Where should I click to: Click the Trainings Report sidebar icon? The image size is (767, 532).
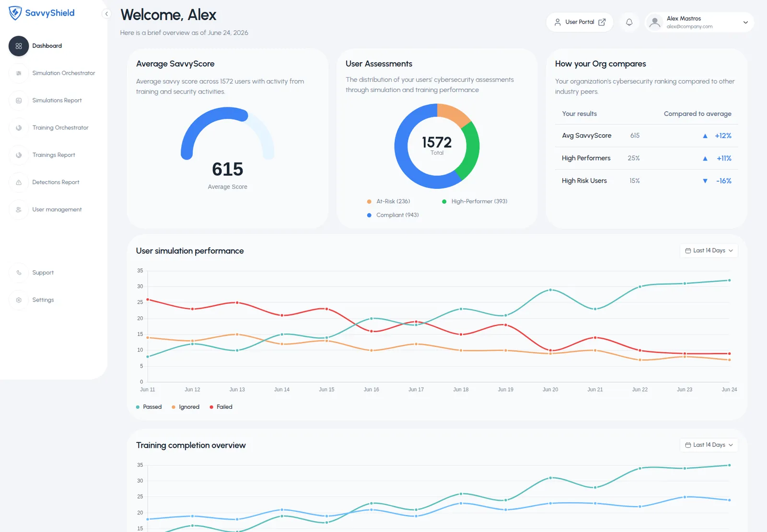19,155
